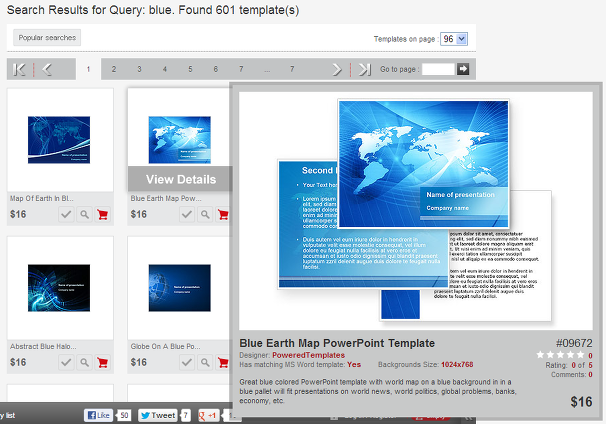
Task: Go to previous results page arrow
Action: point(47,70)
